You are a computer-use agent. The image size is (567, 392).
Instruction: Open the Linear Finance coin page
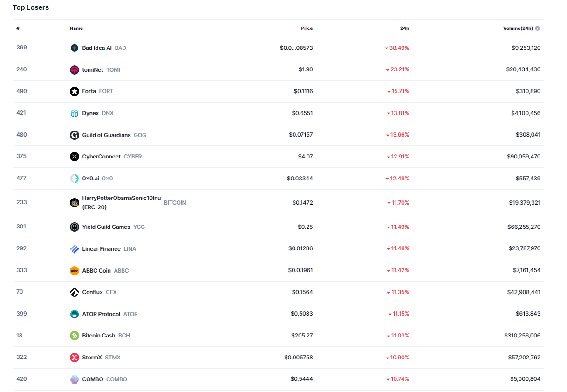pos(101,249)
